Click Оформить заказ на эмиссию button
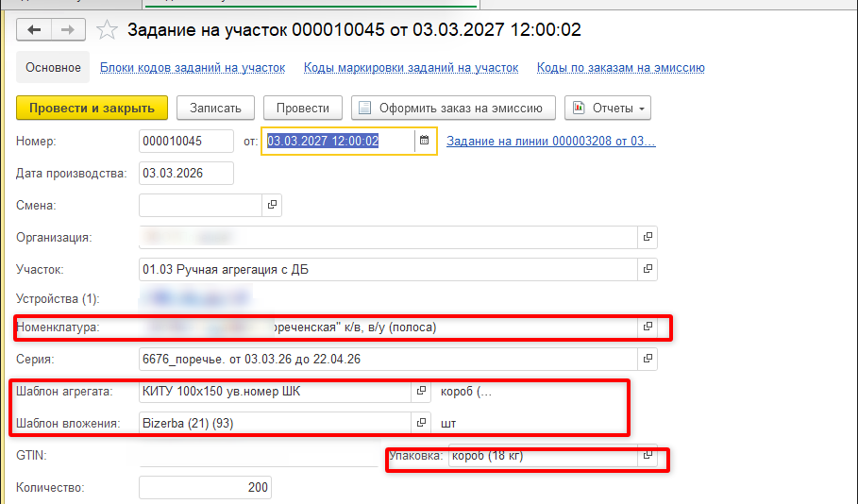 click(x=453, y=108)
